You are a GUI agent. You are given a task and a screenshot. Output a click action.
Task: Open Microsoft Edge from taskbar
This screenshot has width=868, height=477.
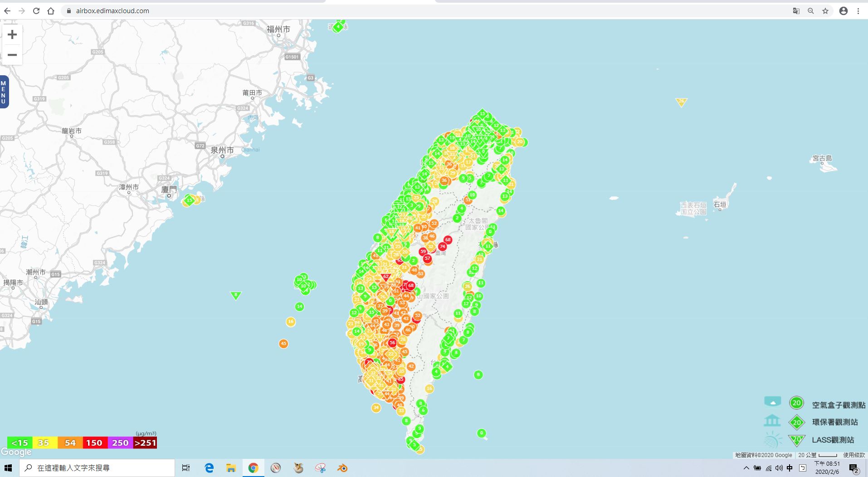point(209,468)
